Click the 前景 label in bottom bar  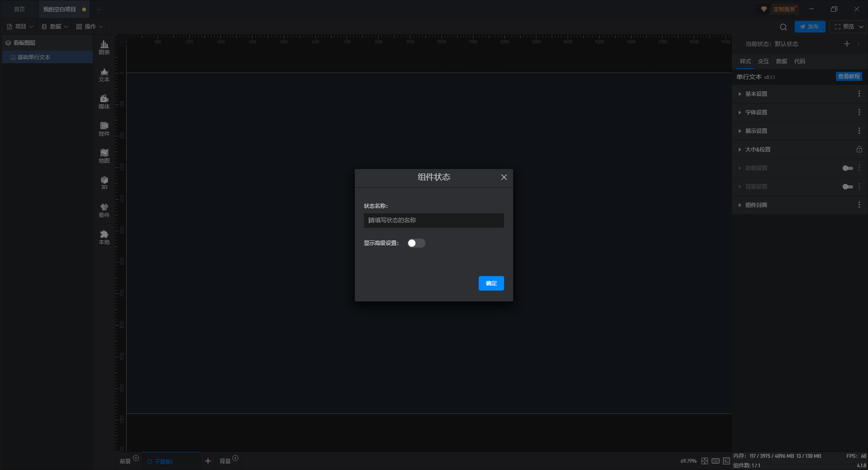pos(125,461)
